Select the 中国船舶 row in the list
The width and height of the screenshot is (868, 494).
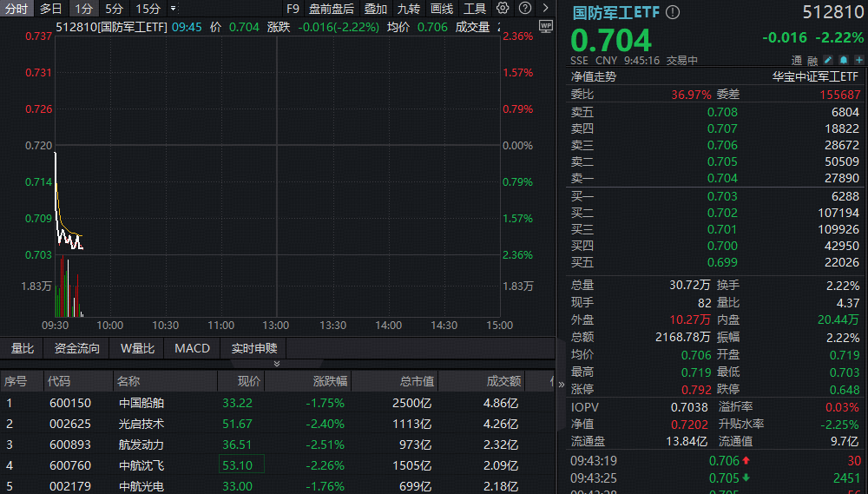point(141,403)
